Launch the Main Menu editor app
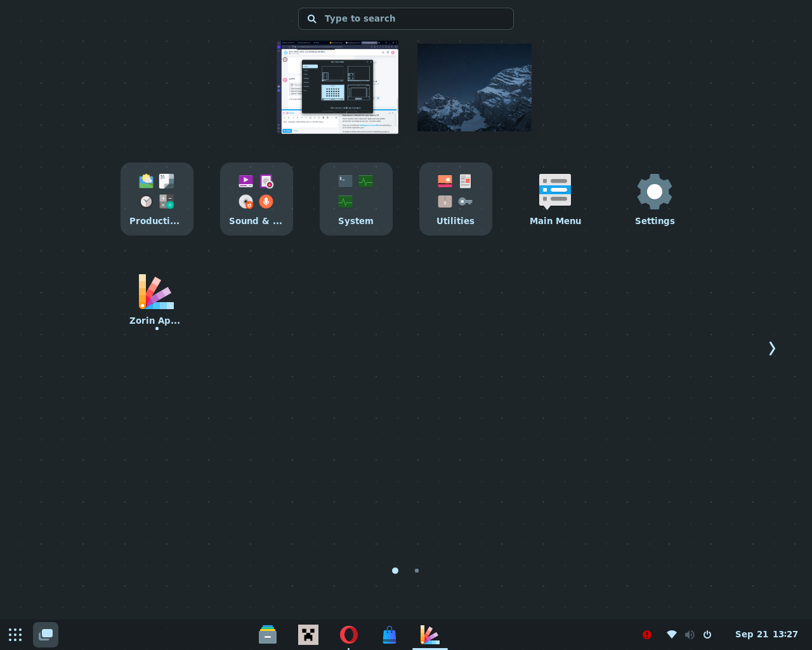This screenshot has height=650, width=812. [555, 199]
